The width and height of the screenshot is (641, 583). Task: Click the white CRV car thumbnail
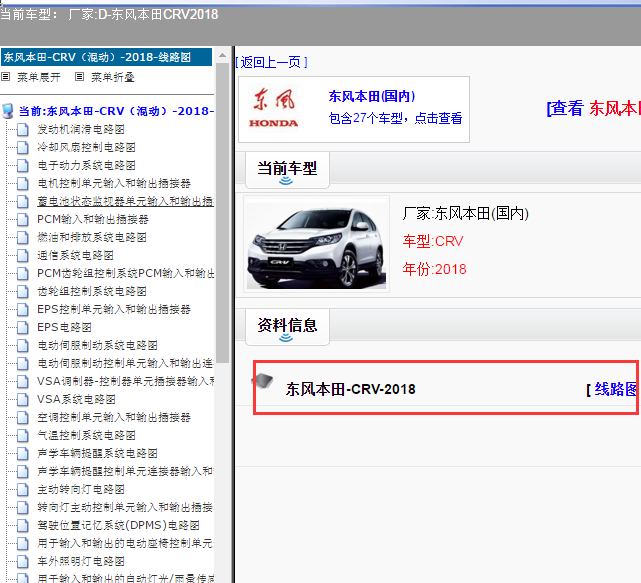point(316,244)
